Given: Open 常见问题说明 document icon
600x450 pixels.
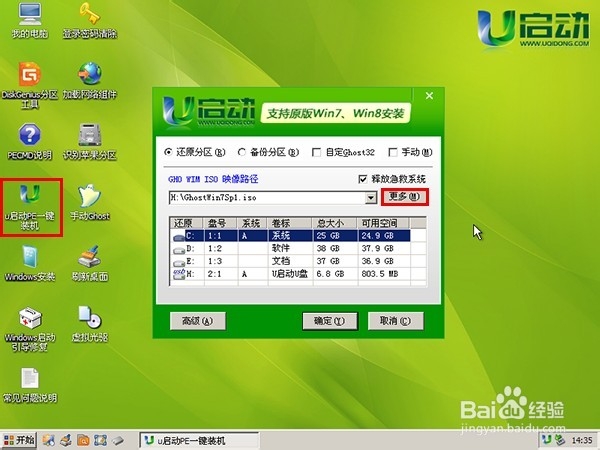Looking at the screenshot, I should click(x=30, y=385).
